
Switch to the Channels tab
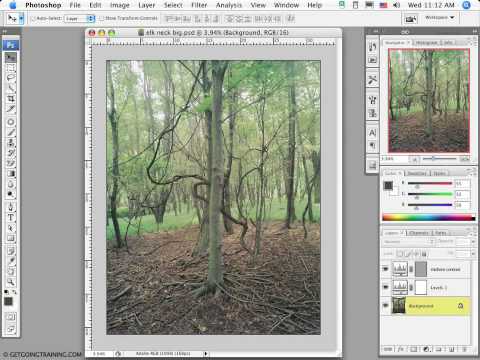[x=419, y=233]
